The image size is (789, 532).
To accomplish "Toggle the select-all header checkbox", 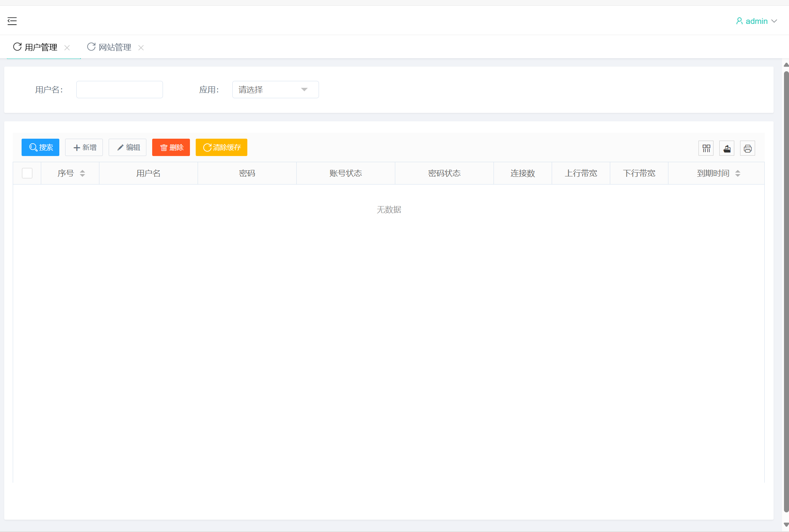I will click(x=27, y=173).
